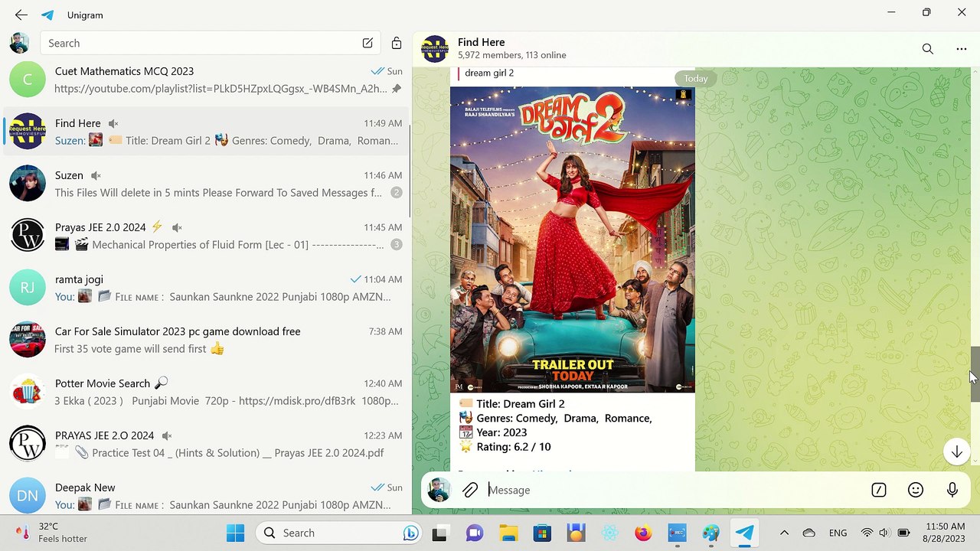
Task: Open the PRAYAS JEE 2.O 2024 chat
Action: pos(205,444)
